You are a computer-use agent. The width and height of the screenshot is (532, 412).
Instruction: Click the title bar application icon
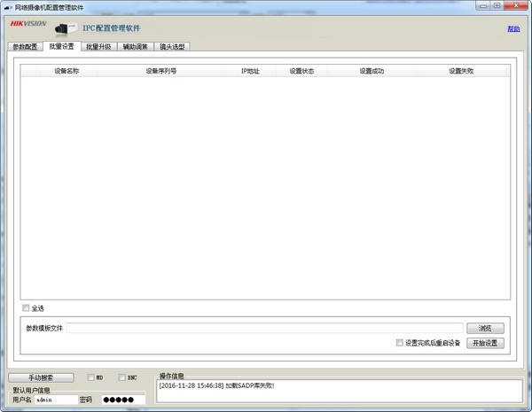click(x=8, y=7)
